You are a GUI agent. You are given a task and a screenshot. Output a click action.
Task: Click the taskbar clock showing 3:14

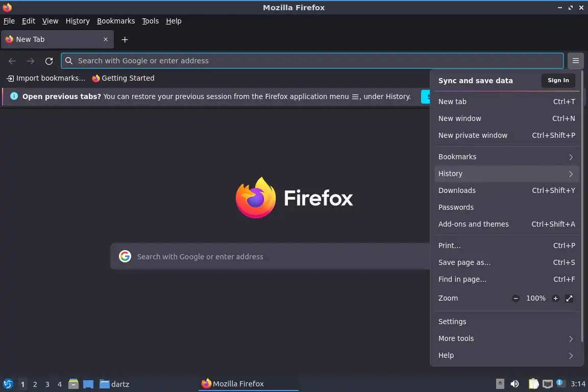point(578,384)
